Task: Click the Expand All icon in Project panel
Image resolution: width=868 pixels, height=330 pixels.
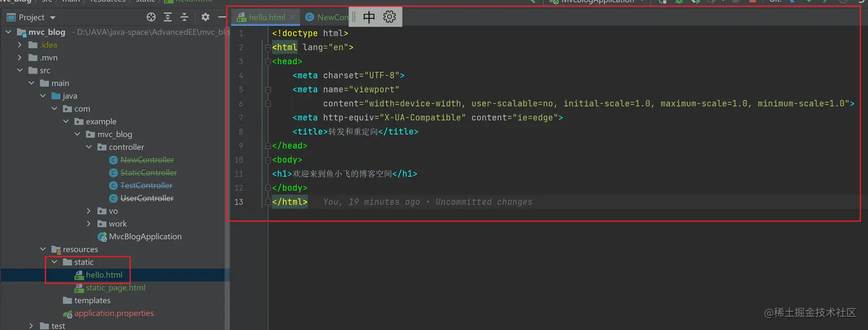Action: click(168, 17)
